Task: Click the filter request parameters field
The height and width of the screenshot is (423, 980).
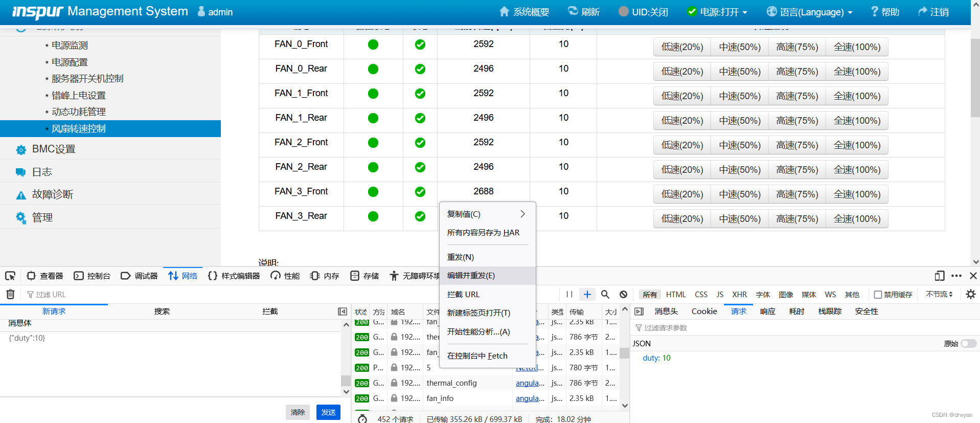Action: click(805, 328)
